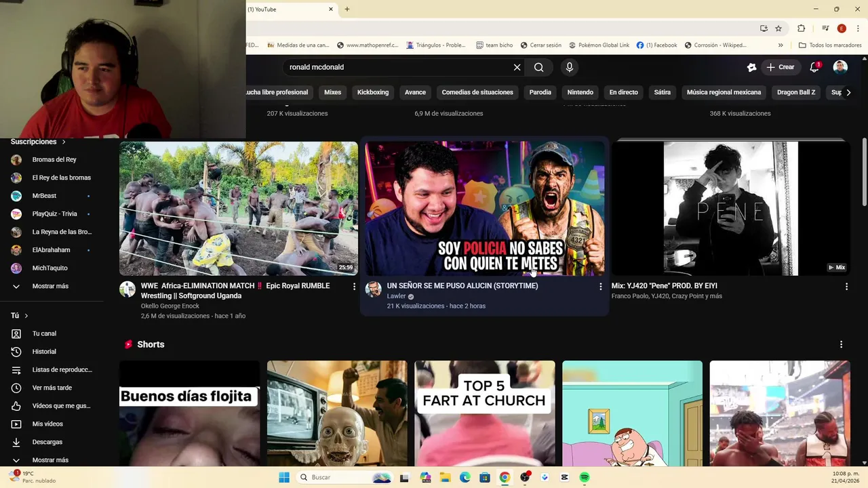The height and width of the screenshot is (488, 868).
Task: Open the Shorts shelf three-dot menu
Action: tap(841, 344)
